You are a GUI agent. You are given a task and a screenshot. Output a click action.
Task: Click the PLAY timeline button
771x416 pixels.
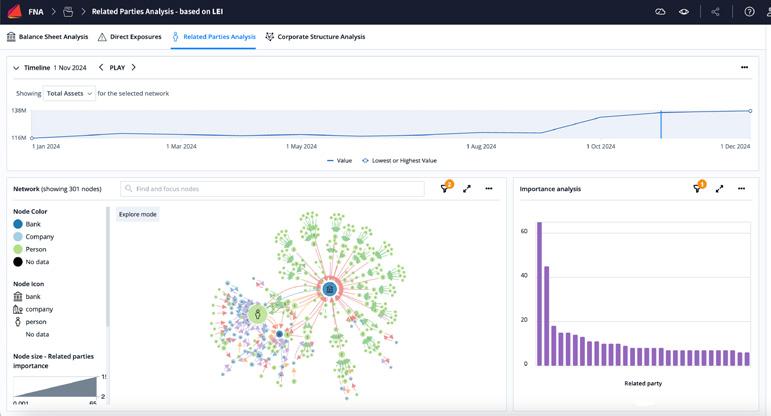pyautogui.click(x=117, y=68)
